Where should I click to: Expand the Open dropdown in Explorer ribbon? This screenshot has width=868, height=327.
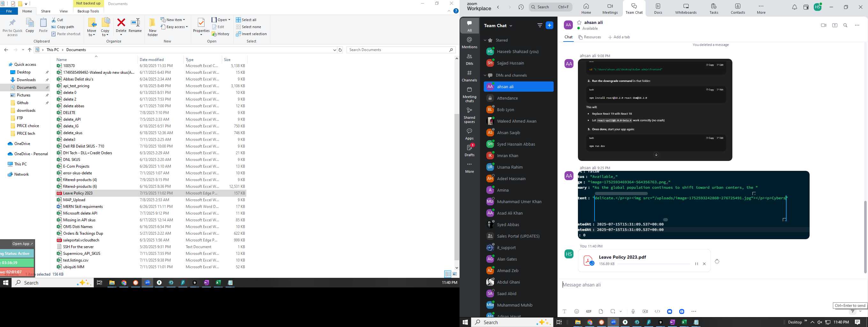[229, 20]
